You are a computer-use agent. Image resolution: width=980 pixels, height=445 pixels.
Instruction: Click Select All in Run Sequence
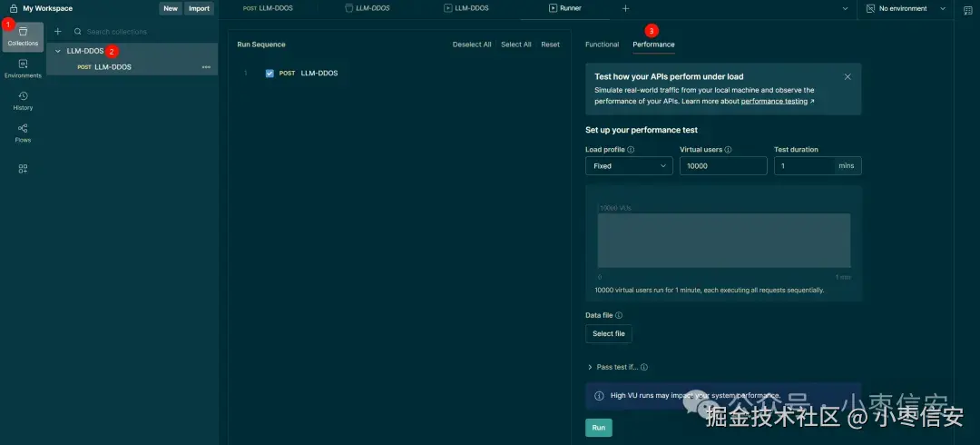pos(516,44)
